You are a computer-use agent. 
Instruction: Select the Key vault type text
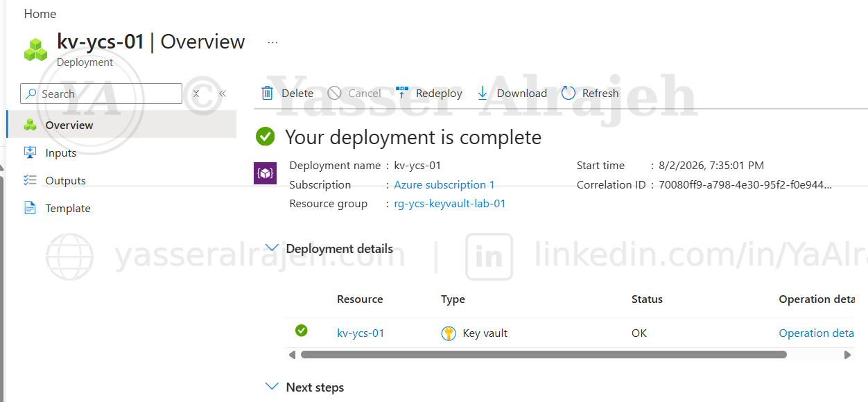(485, 333)
